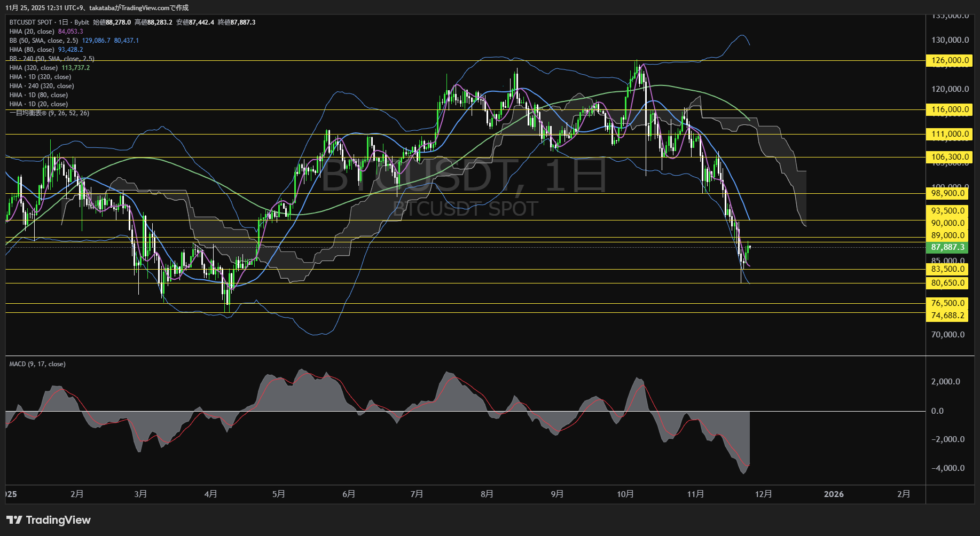Click the HMA (20, close) indicator legend
The image size is (980, 536).
tap(32, 31)
